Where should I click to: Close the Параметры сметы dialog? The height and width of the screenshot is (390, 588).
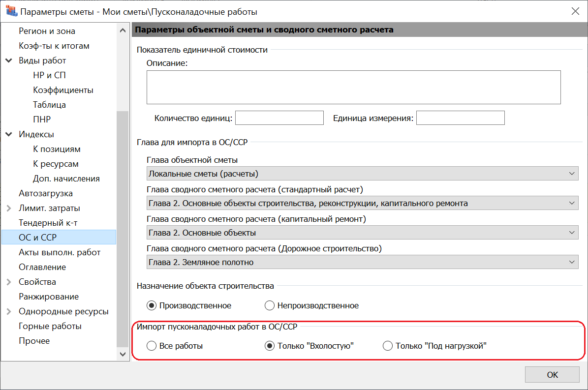(575, 11)
